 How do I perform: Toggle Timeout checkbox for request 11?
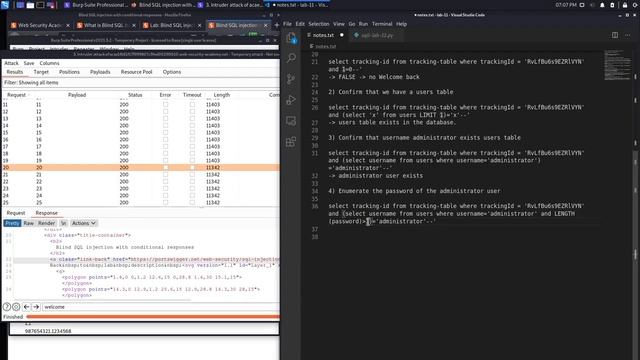pos(192,104)
